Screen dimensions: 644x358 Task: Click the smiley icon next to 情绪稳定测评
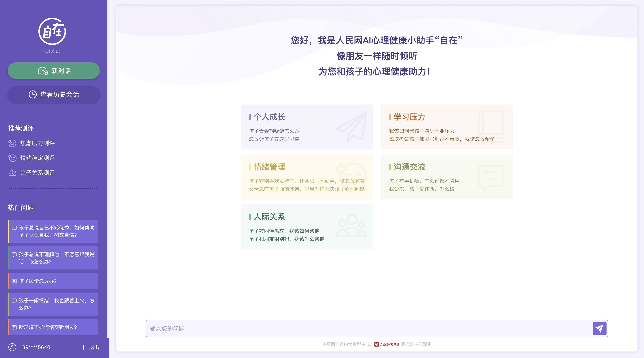click(x=12, y=158)
